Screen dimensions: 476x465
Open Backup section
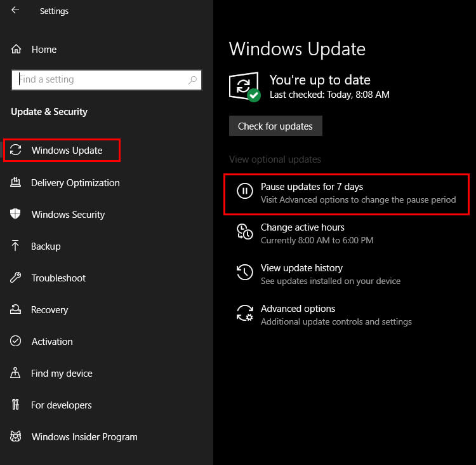point(46,246)
